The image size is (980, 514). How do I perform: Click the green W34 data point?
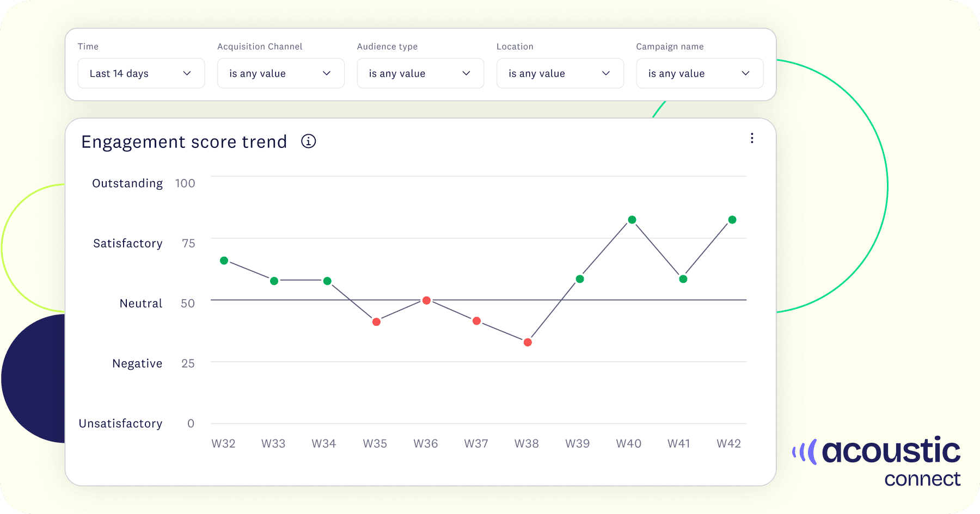click(x=327, y=281)
